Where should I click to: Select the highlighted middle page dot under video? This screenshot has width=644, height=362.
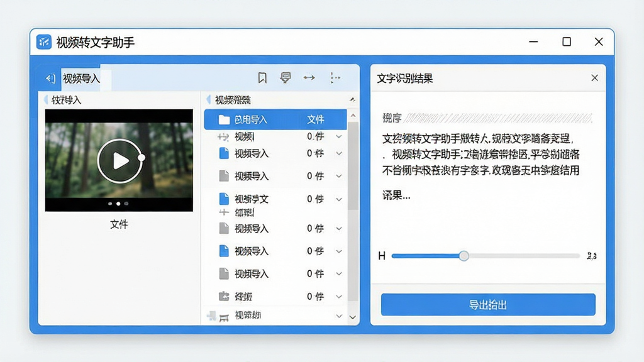(118, 204)
